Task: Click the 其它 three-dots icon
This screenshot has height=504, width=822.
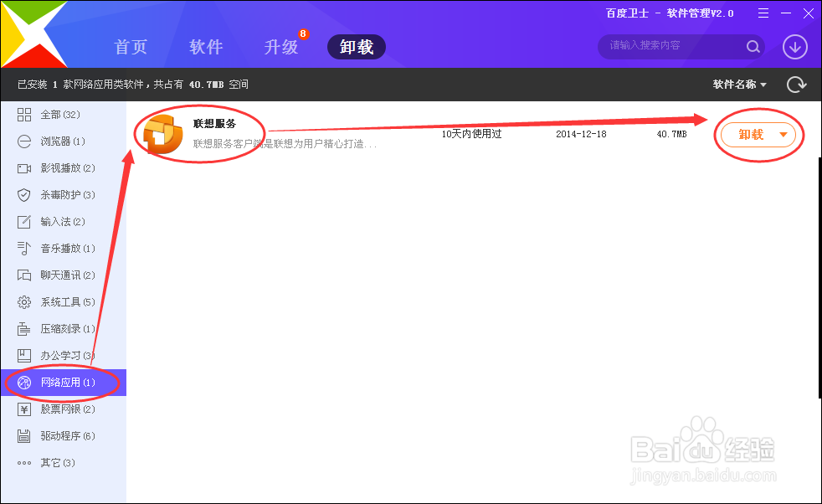Action: click(24, 463)
